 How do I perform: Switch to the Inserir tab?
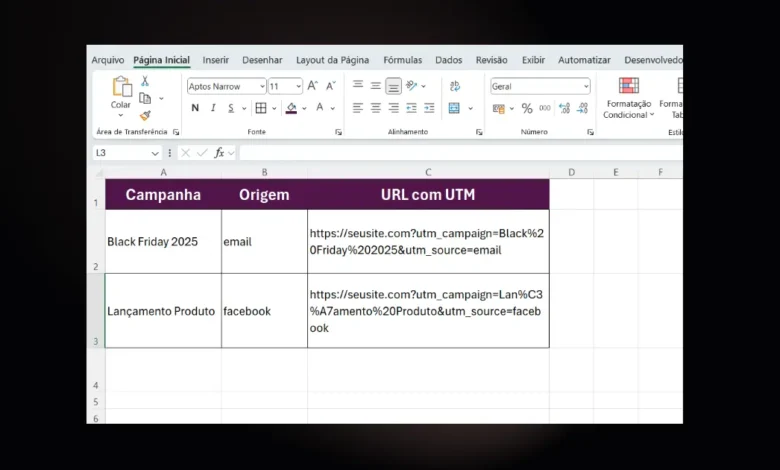(x=215, y=60)
